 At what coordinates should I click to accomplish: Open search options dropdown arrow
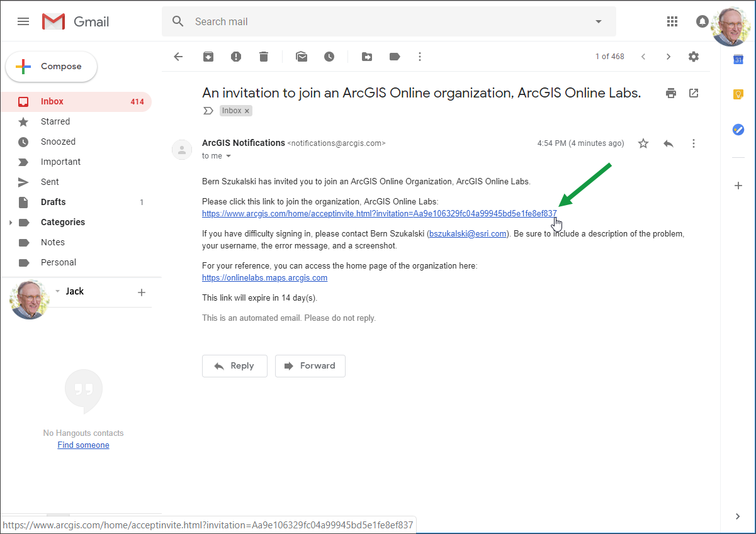click(598, 21)
